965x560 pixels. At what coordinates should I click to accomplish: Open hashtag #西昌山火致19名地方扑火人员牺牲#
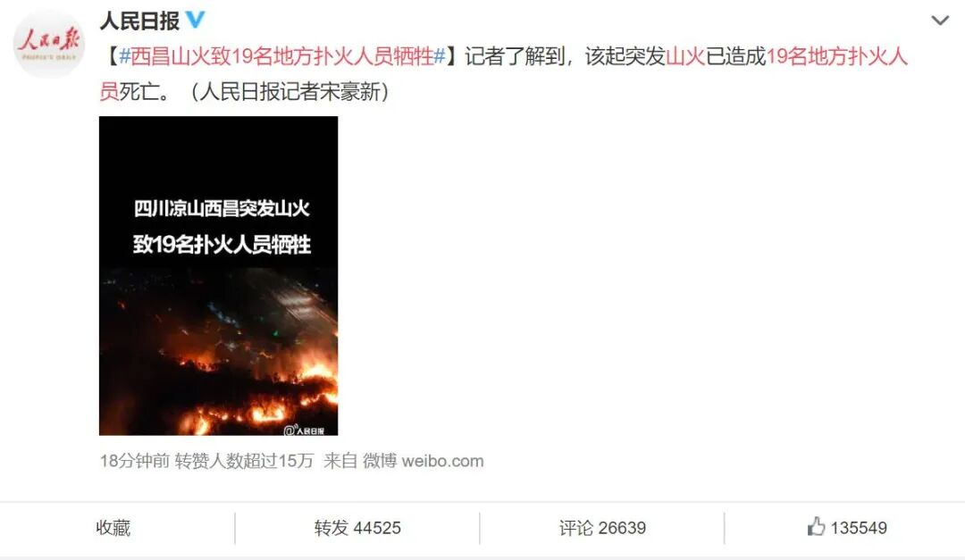[281, 56]
